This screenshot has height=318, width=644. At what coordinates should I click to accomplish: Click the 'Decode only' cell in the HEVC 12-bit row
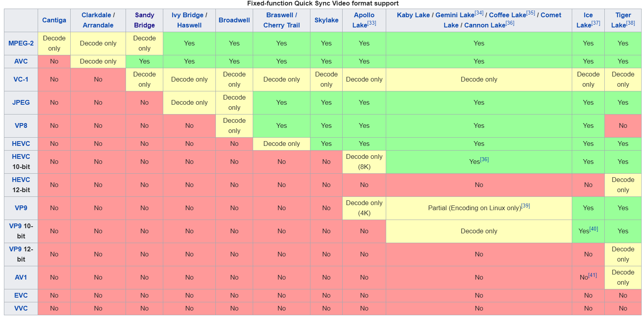click(x=623, y=185)
